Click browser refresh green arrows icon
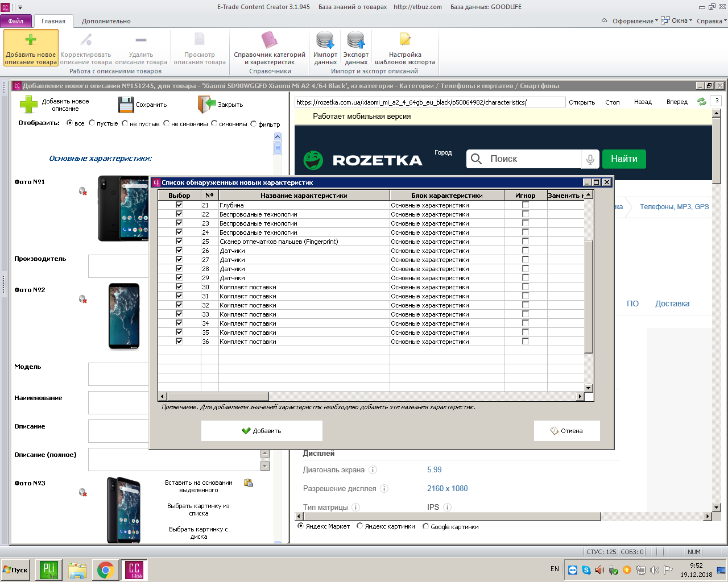Screen dimensions: 728x582 702,102
